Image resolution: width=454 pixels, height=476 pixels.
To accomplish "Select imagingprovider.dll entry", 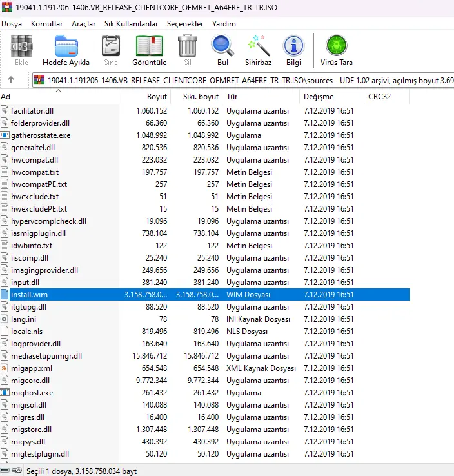I will click(x=44, y=270).
